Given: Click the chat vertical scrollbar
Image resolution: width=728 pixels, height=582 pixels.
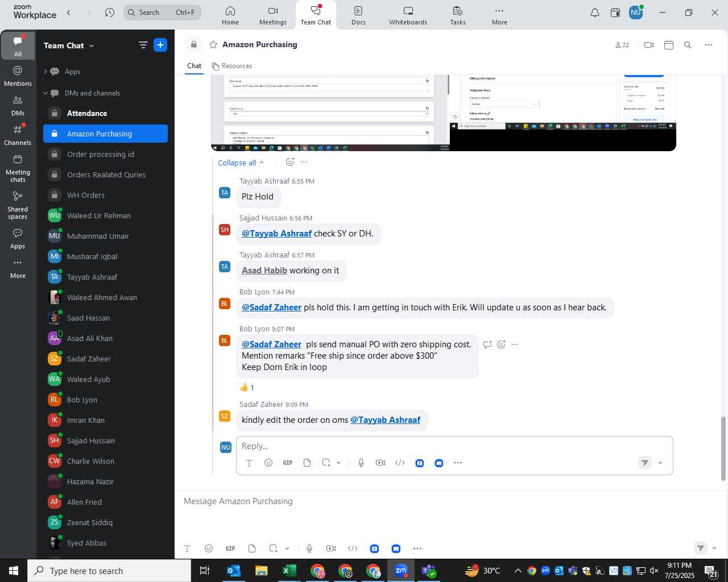Looking at the screenshot, I should pyautogui.click(x=723, y=449).
